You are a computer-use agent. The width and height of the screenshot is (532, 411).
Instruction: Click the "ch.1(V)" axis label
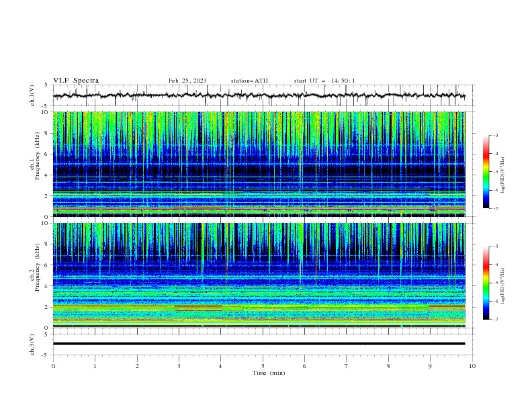click(32, 95)
